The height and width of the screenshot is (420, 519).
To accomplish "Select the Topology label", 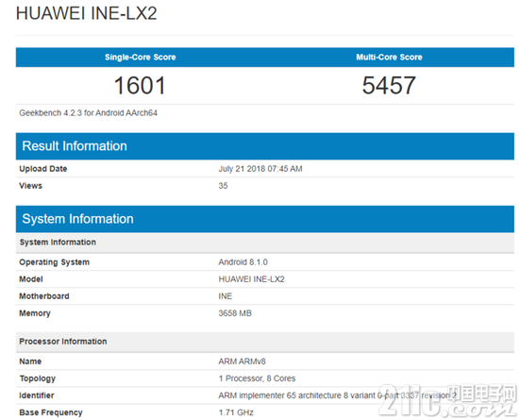I will 38,378.
